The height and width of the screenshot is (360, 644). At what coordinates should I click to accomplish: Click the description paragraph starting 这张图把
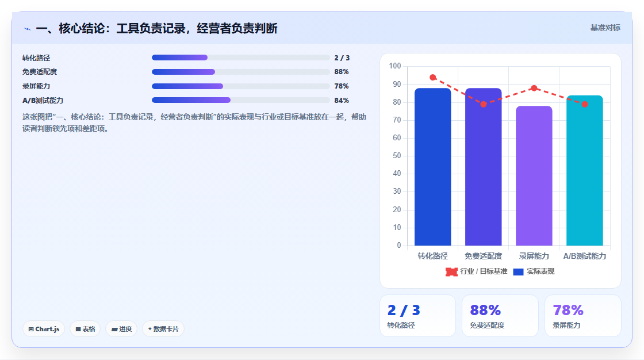tap(194, 123)
